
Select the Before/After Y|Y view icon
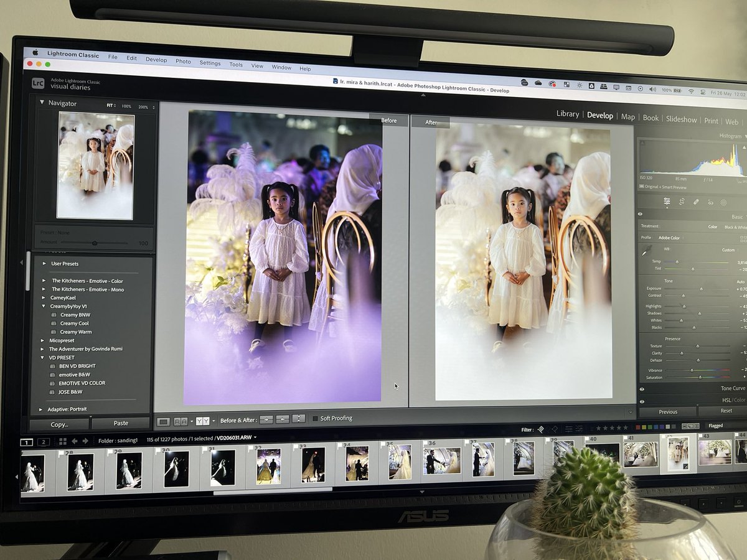pos(202,421)
